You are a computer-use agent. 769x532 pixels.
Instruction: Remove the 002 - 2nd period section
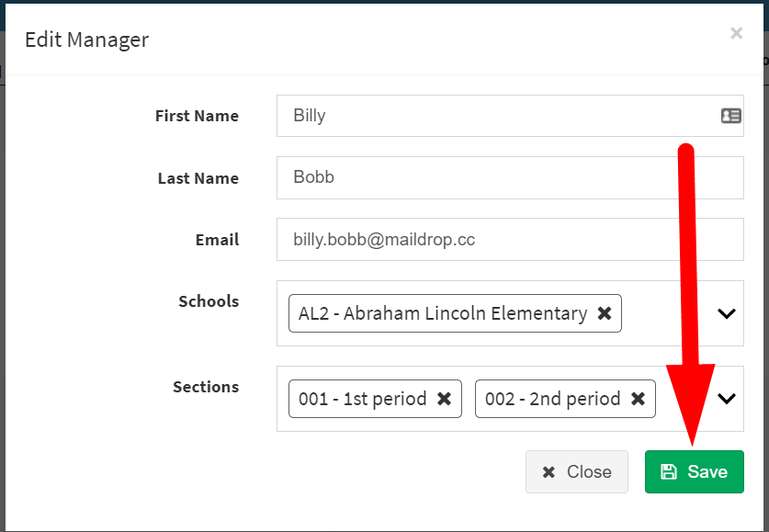pos(638,399)
